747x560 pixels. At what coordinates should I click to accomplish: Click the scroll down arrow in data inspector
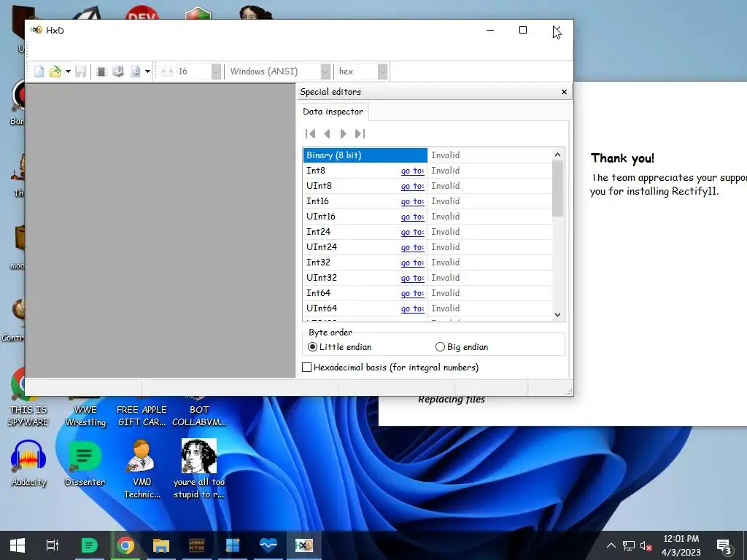[x=558, y=315]
